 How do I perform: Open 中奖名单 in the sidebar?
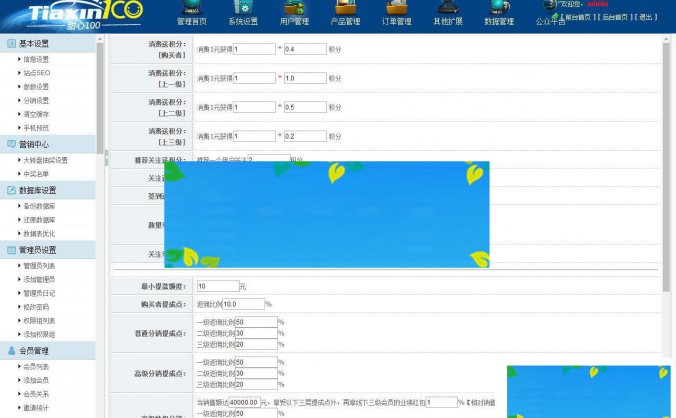pos(36,174)
